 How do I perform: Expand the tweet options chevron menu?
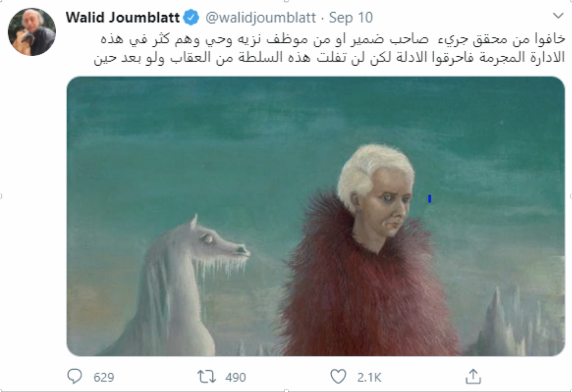click(x=557, y=16)
